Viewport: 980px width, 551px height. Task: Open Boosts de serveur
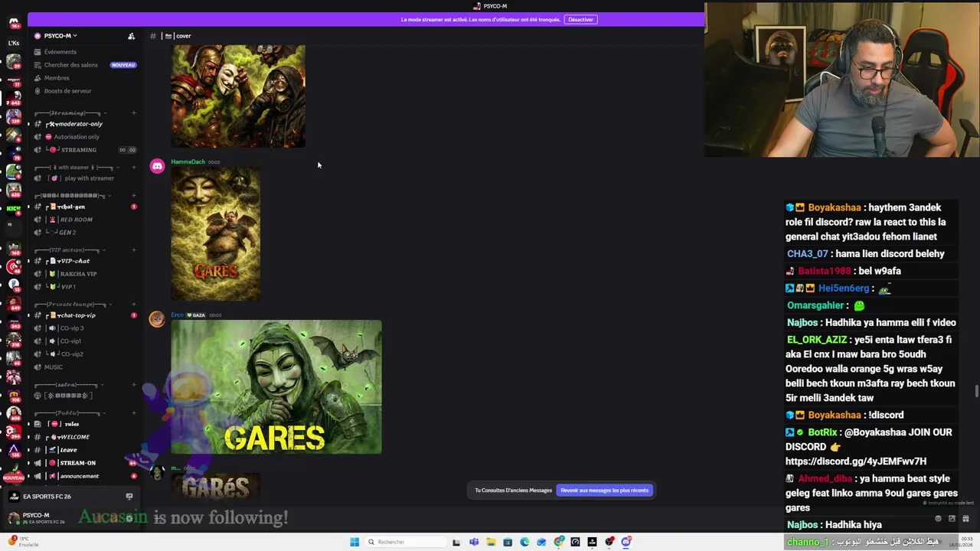coord(67,91)
